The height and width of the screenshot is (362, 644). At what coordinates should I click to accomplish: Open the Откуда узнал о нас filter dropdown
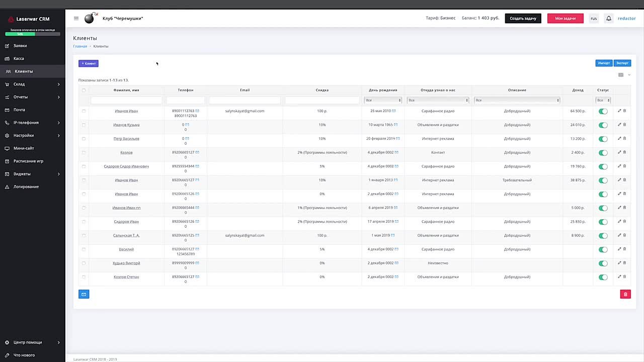tap(438, 100)
